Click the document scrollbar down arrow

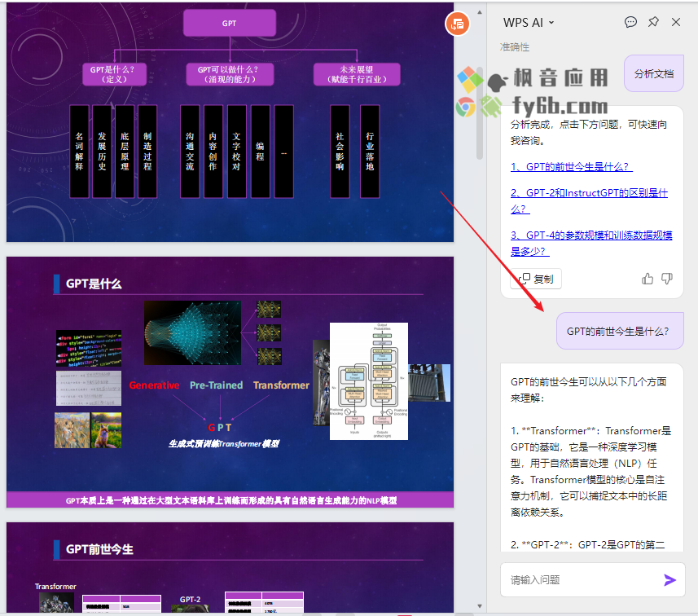[480, 605]
